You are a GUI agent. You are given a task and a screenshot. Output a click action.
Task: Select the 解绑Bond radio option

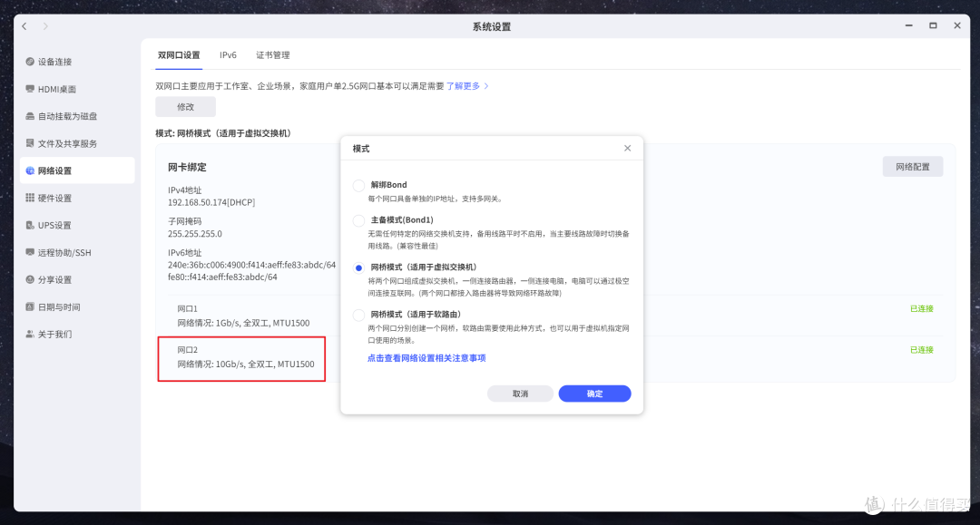358,185
